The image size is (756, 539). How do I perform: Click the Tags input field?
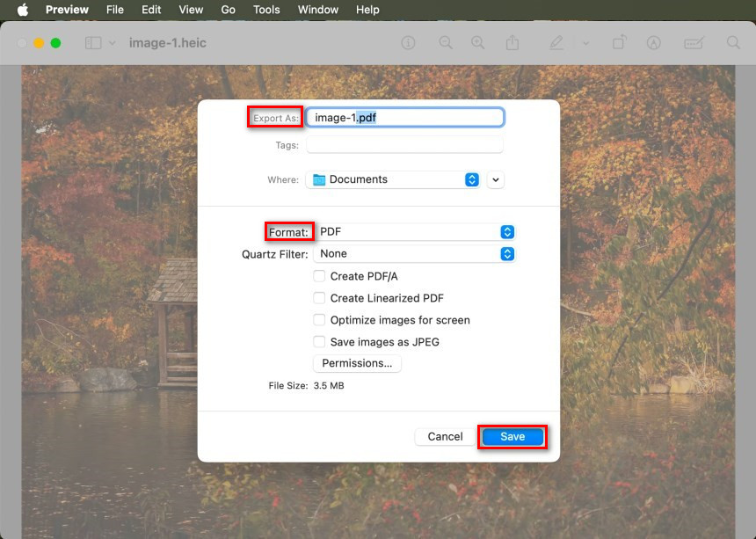(404, 144)
